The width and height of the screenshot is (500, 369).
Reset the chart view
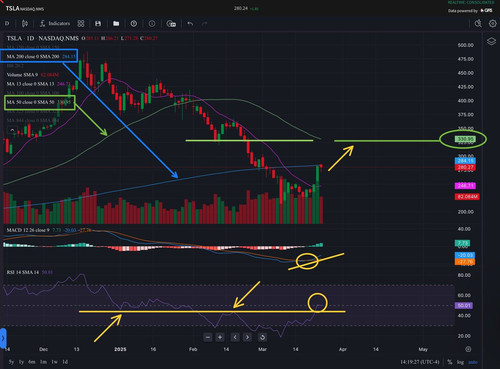tap(262, 337)
